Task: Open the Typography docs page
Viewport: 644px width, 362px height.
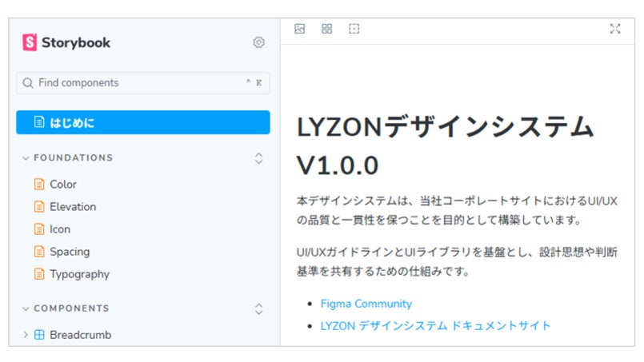Action: tap(79, 274)
